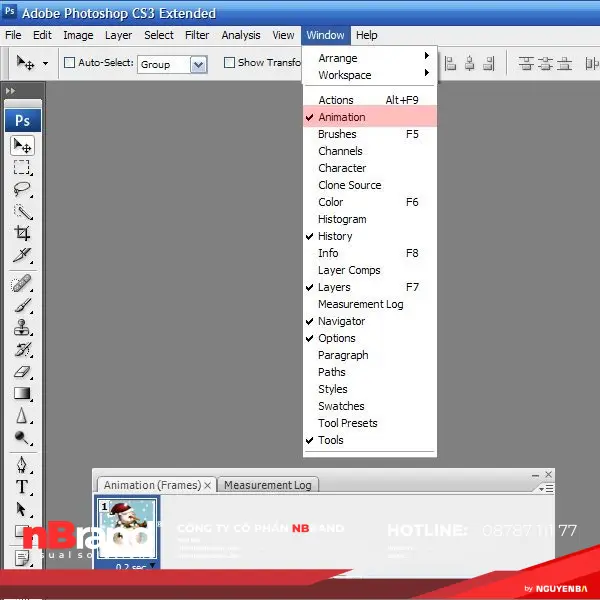Screen dimensions: 600x600
Task: Select the Crop tool
Action: (22, 233)
